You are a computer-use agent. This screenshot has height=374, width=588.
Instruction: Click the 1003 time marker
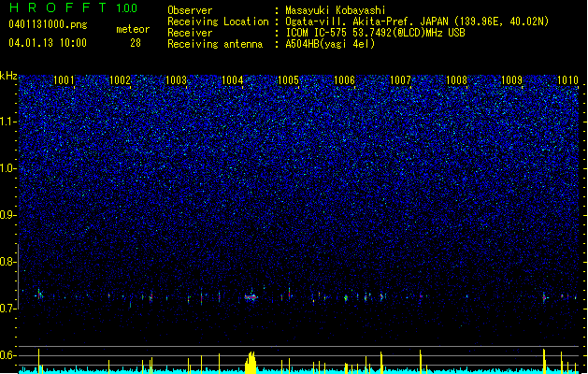[x=177, y=79]
